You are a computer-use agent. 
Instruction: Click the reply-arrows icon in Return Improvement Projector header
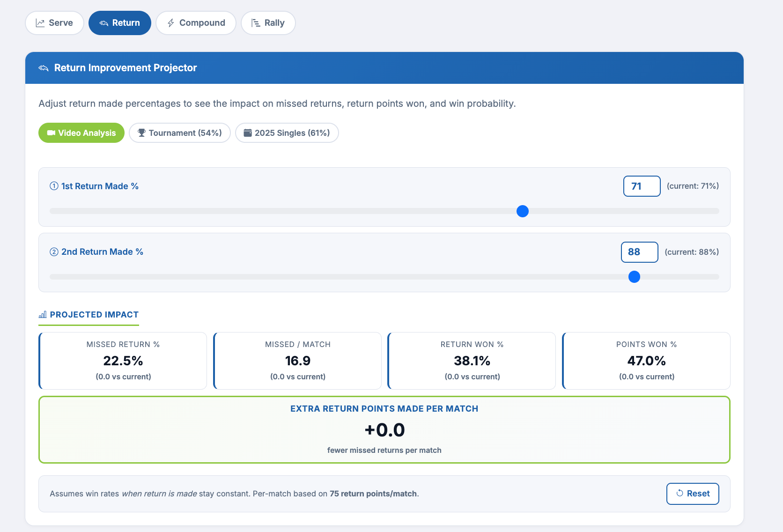(x=44, y=68)
